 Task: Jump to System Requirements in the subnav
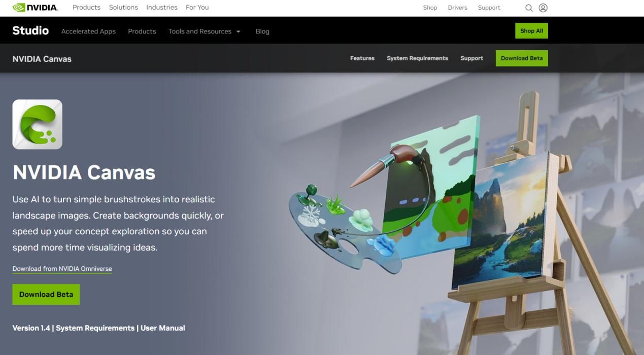pyautogui.click(x=417, y=58)
